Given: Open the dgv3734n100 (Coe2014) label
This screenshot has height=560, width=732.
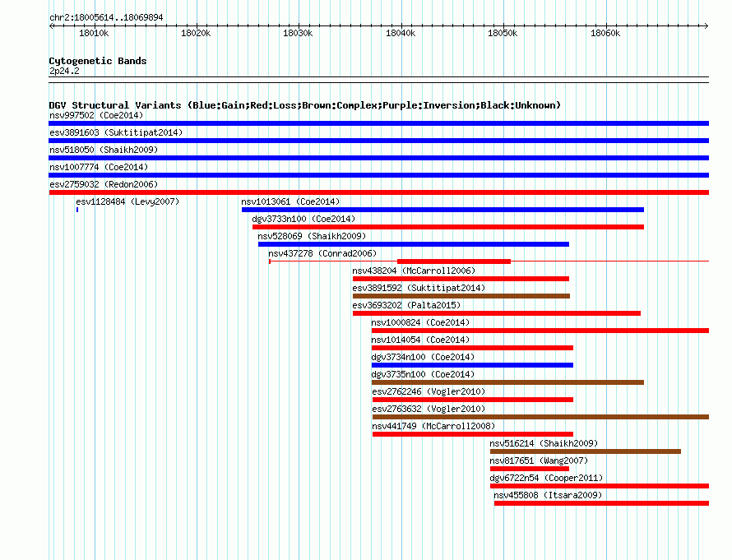Looking at the screenshot, I should [x=423, y=357].
